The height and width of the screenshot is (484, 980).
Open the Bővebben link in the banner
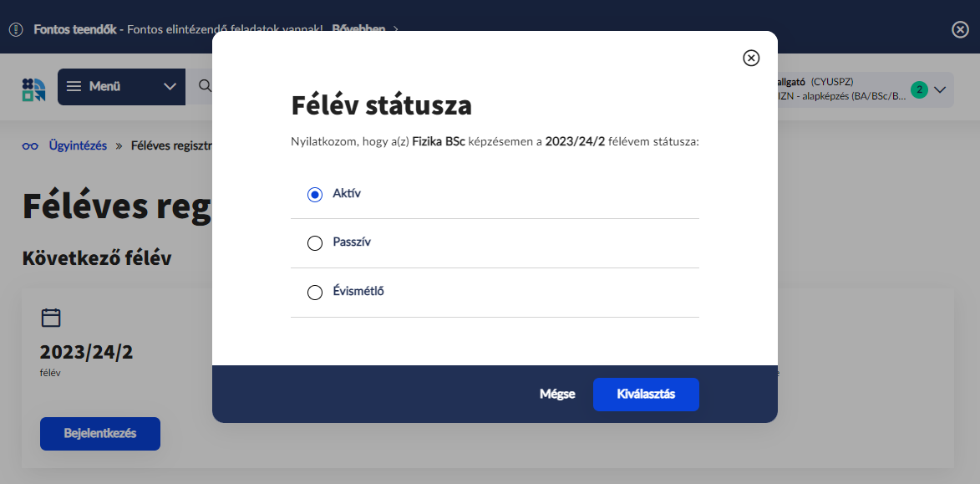click(358, 29)
